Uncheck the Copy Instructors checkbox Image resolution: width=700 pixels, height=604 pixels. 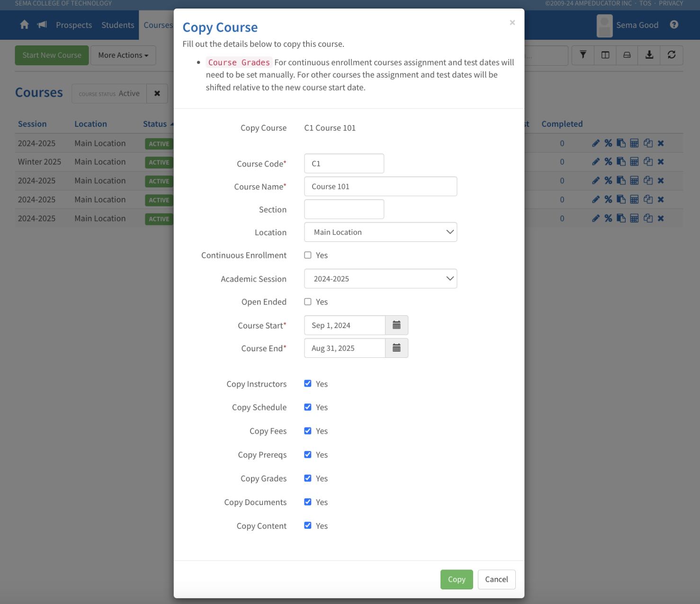tap(308, 383)
